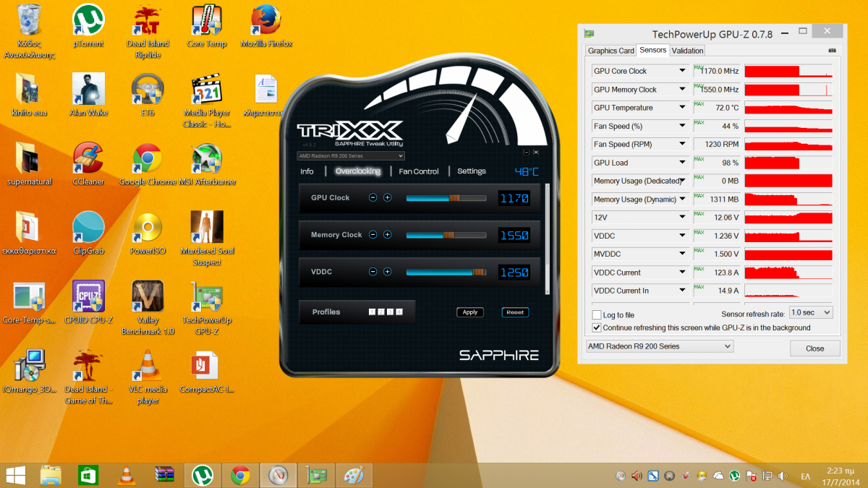Open the Core Temp desktop shortcut

point(206,27)
